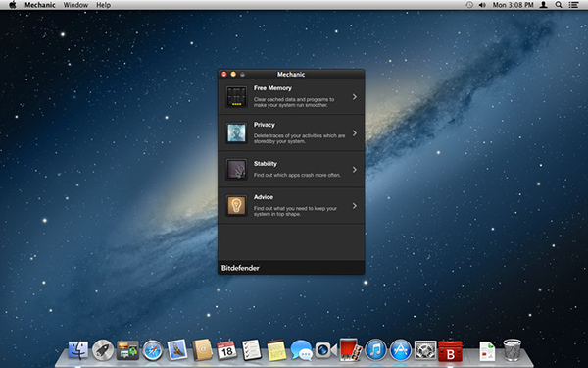Open Reminders checklist icon in Dock
This screenshot has width=588, height=368.
251,350
